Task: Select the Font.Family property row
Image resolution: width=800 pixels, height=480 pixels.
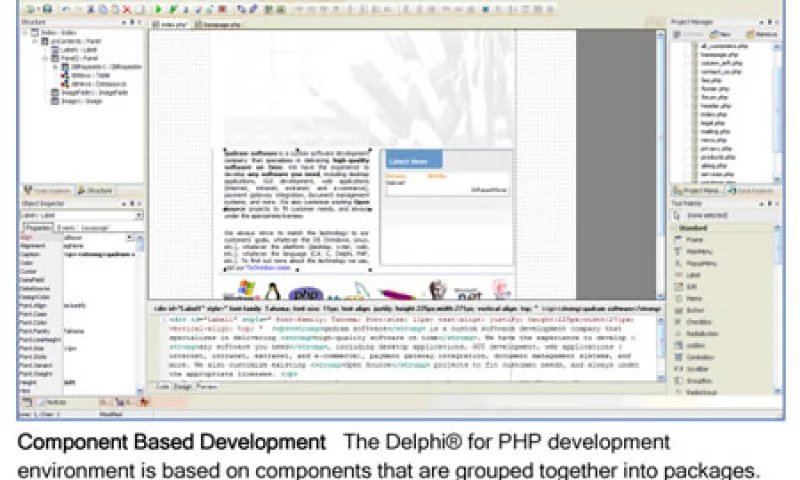Action: [x=79, y=331]
